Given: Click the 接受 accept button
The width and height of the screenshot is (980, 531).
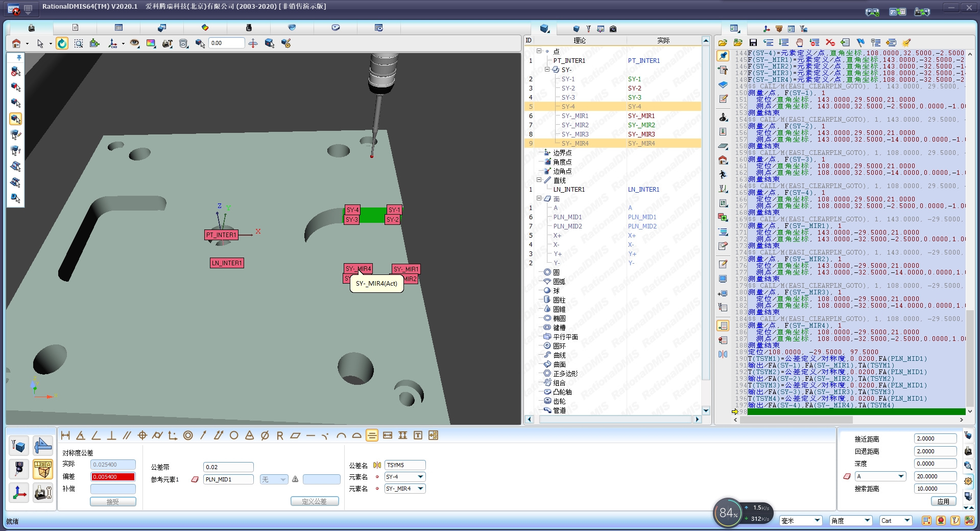Looking at the screenshot, I should tap(113, 502).
